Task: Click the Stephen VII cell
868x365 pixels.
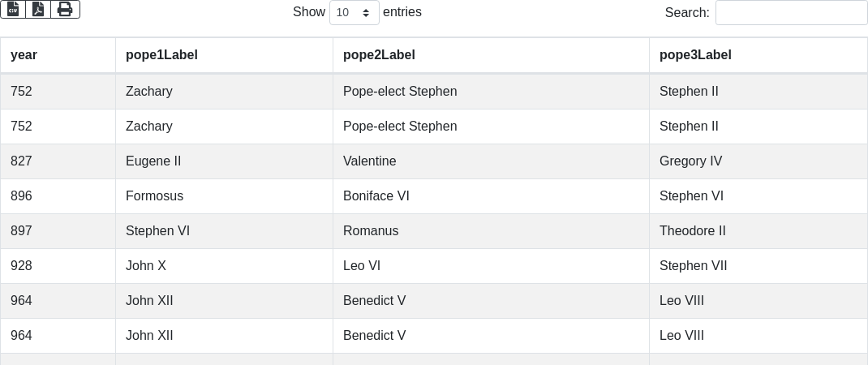Action: click(x=758, y=266)
